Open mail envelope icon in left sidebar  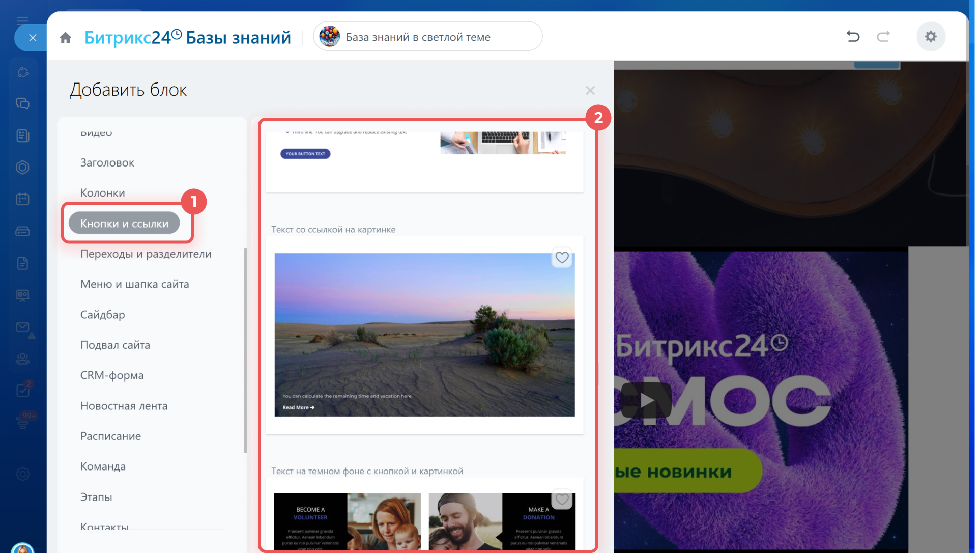pyautogui.click(x=22, y=327)
